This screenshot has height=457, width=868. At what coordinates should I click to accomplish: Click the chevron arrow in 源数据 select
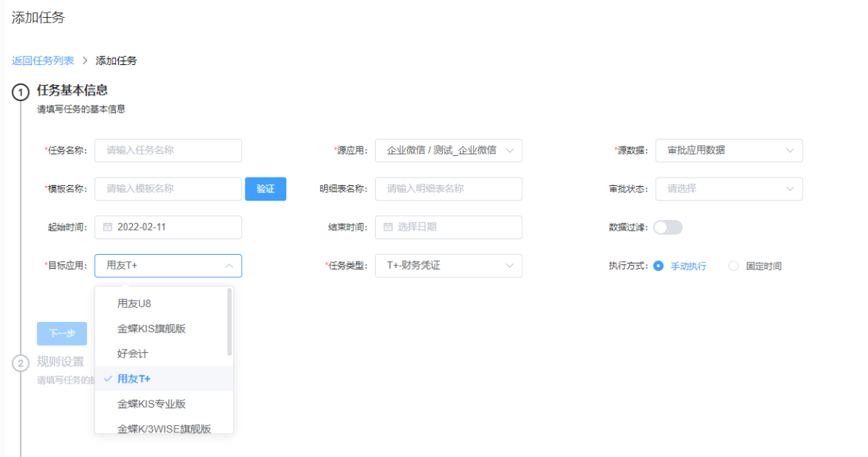(790, 151)
